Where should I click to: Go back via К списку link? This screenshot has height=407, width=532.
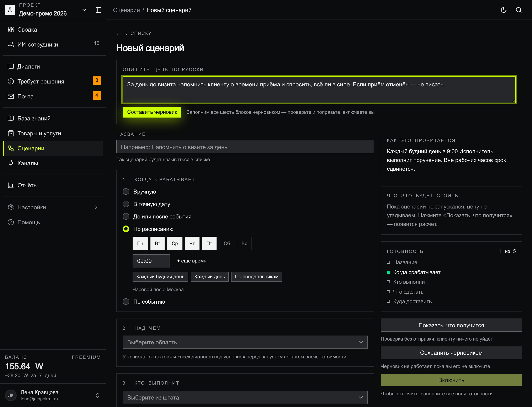click(x=134, y=33)
